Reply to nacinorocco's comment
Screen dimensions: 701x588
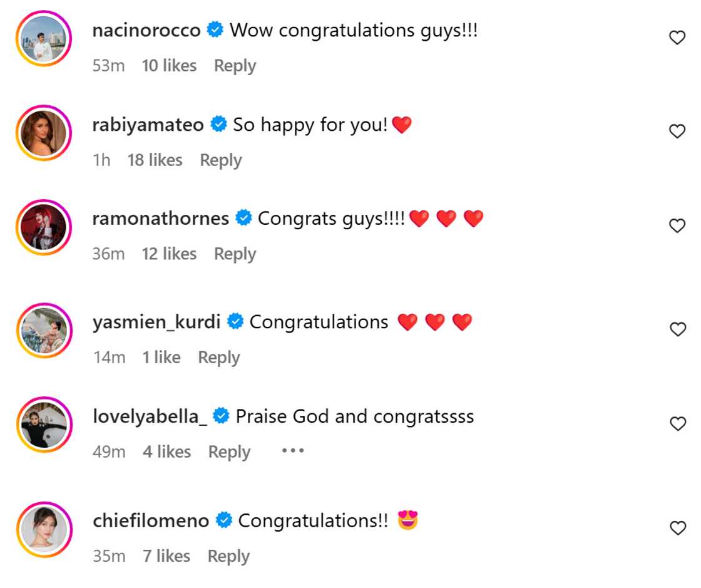click(235, 66)
